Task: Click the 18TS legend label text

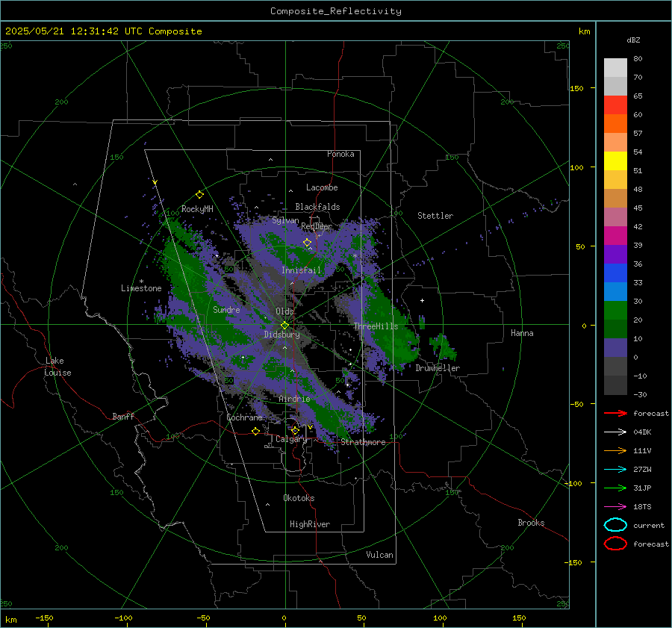Action: pos(642,507)
